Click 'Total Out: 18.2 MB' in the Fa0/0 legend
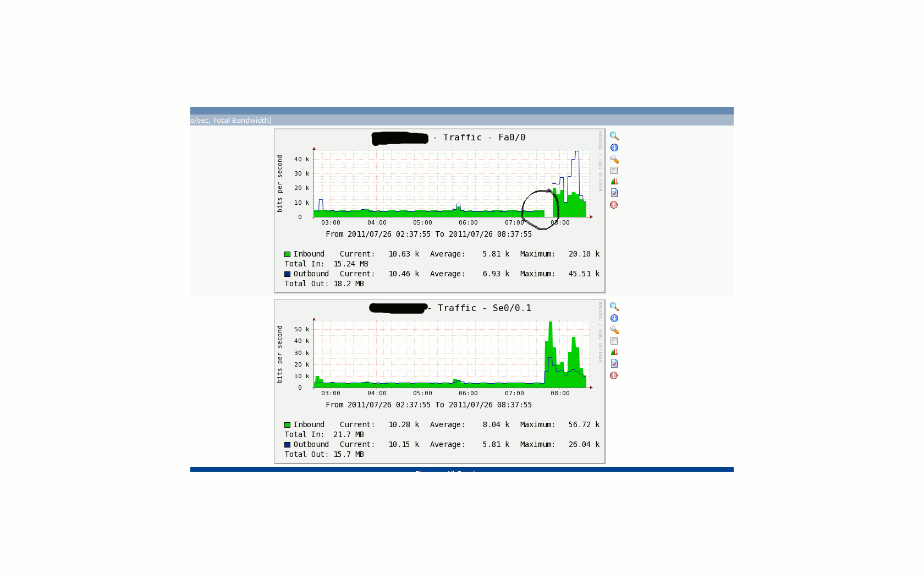924x578 pixels. [x=324, y=284]
